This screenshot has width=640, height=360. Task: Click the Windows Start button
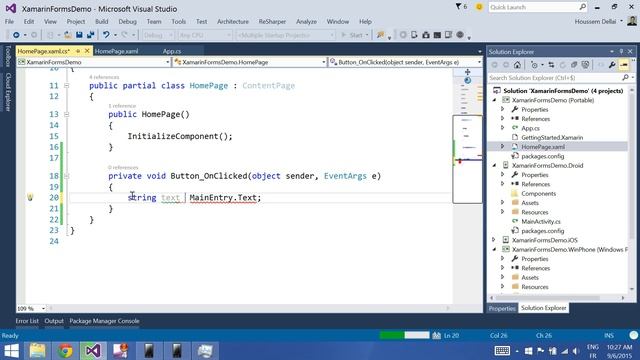(x=11, y=351)
